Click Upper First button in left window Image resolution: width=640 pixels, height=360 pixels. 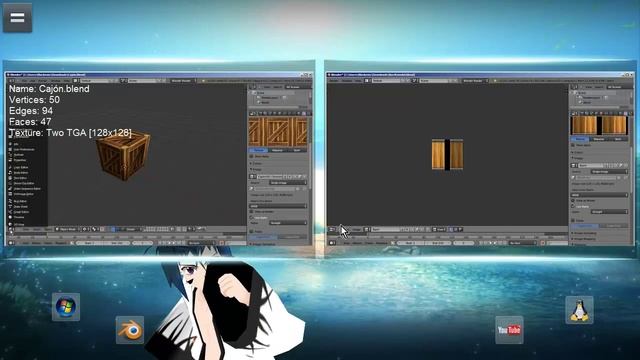click(x=263, y=238)
